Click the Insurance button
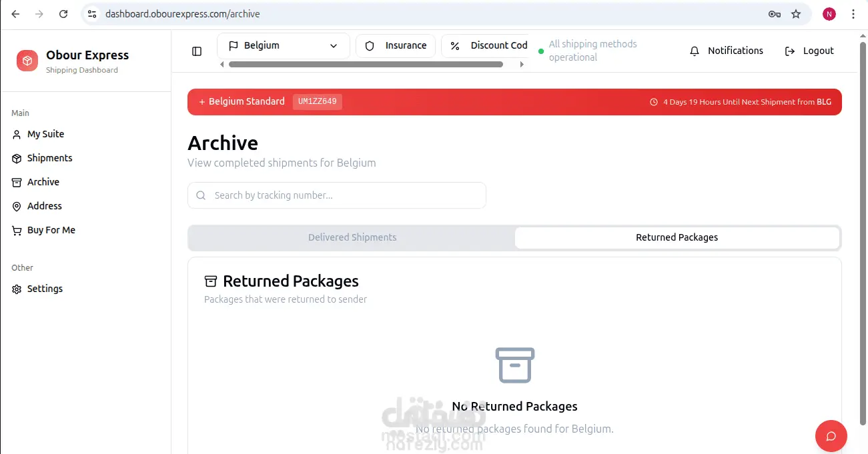 (396, 46)
